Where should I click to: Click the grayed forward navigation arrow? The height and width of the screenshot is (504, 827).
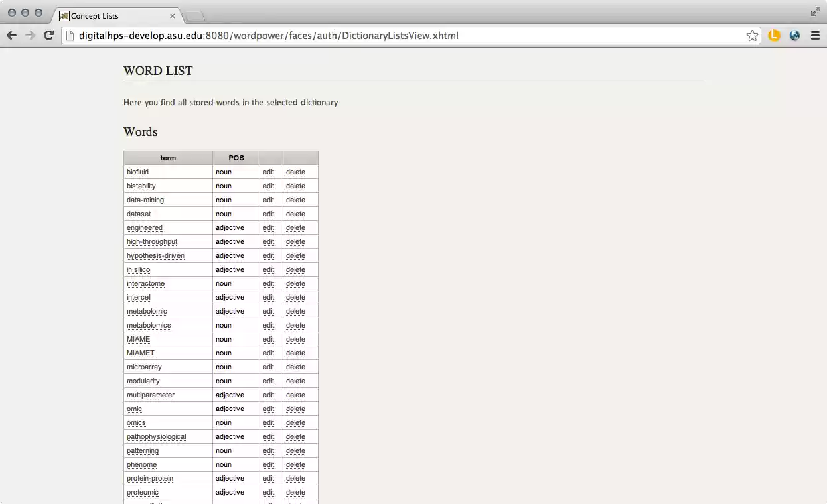click(x=30, y=35)
